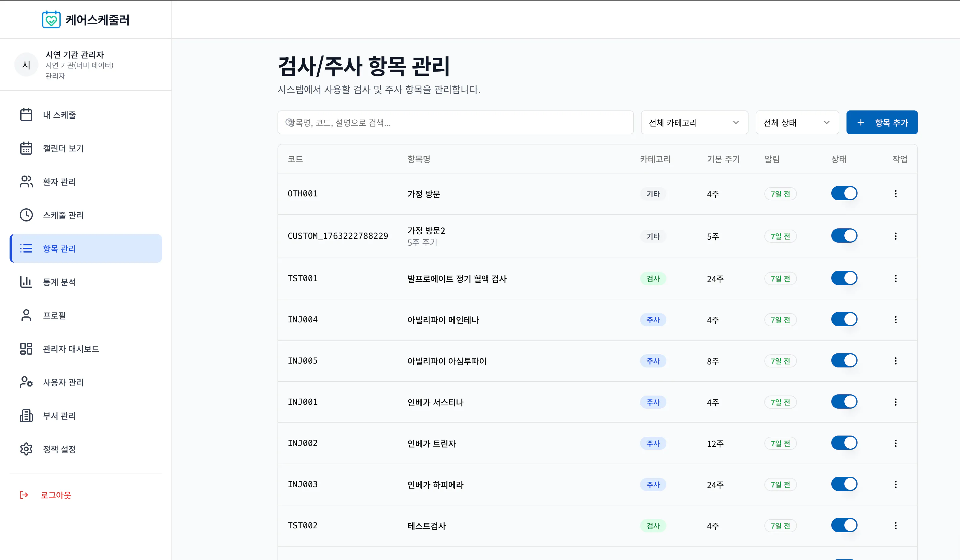Disable the status toggle for 가정 방문
The height and width of the screenshot is (560, 960).
[x=844, y=193]
